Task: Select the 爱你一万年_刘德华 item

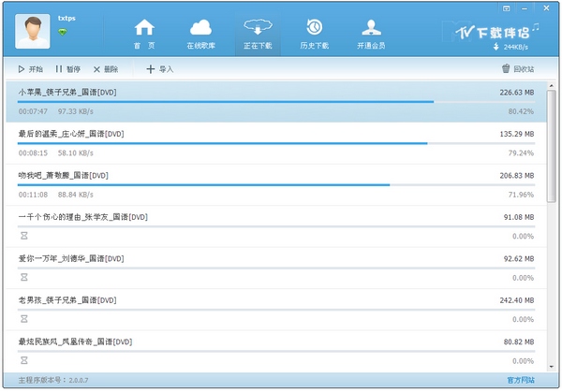Action: pyautogui.click(x=276, y=268)
